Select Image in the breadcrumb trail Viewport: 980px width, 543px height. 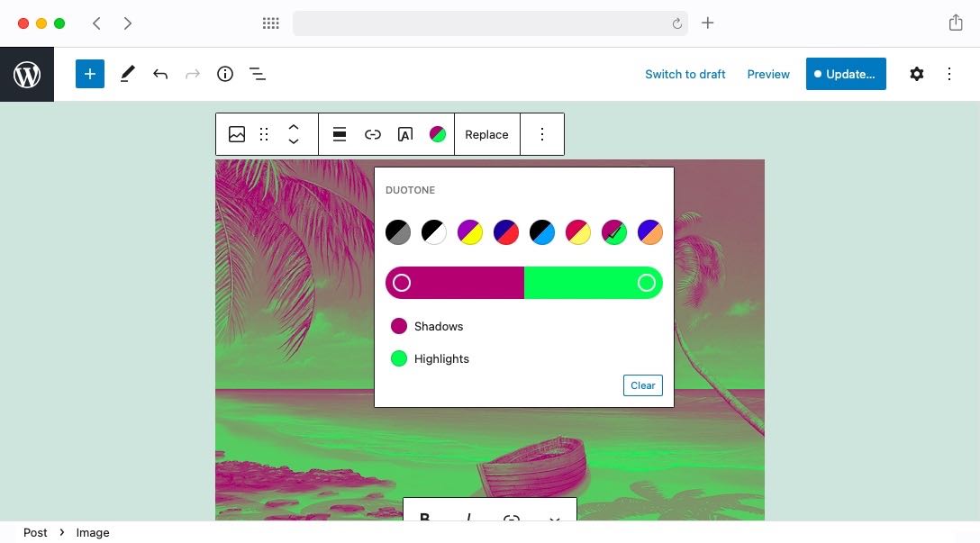point(93,532)
